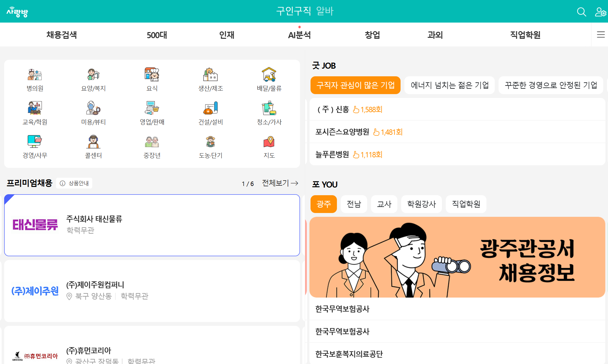The image size is (608, 364).
Task: Click the 휴먼코리아 logo image
Action: [35, 356]
